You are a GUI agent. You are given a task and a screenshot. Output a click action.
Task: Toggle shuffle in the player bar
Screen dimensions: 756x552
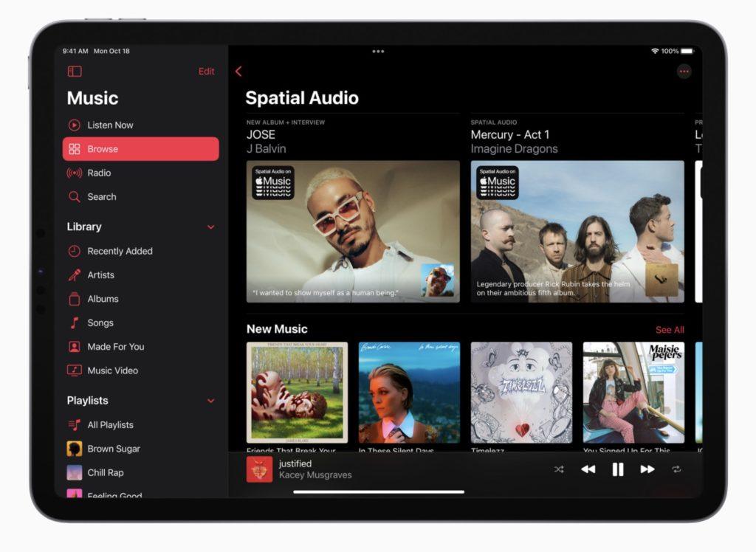pyautogui.click(x=559, y=469)
